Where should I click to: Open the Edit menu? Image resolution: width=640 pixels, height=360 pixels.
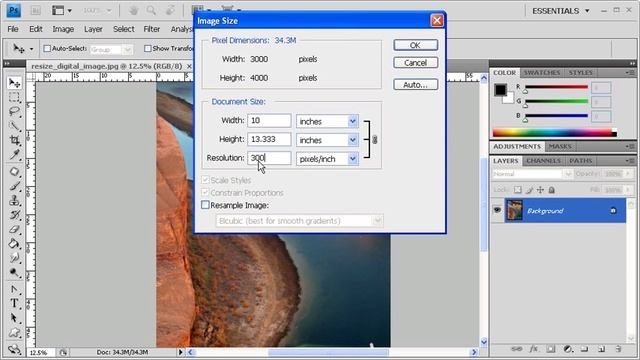(36, 29)
